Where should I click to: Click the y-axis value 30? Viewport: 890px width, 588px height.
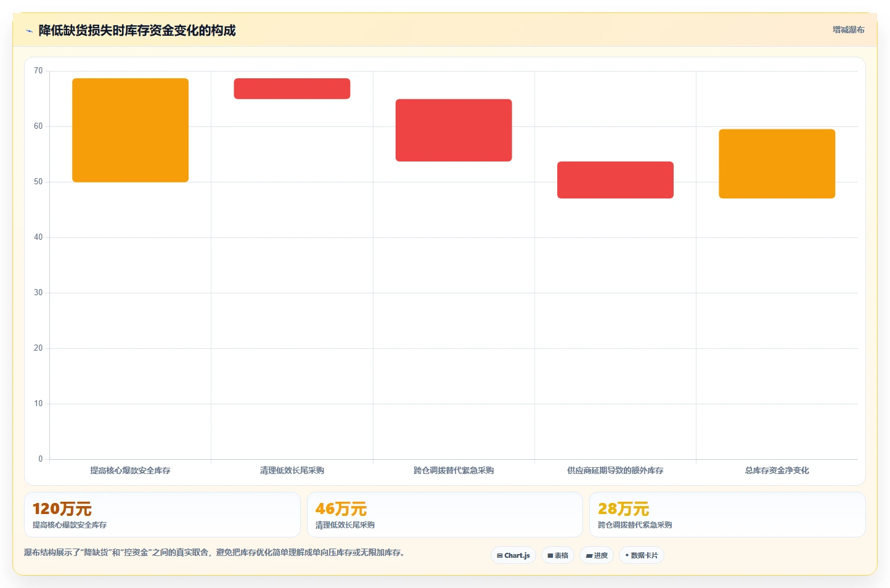tap(38, 293)
